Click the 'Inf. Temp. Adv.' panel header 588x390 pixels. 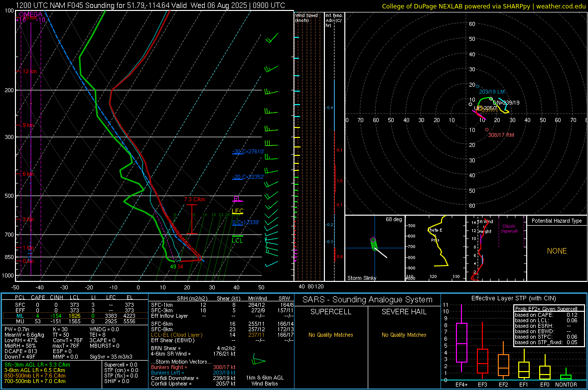(x=334, y=20)
